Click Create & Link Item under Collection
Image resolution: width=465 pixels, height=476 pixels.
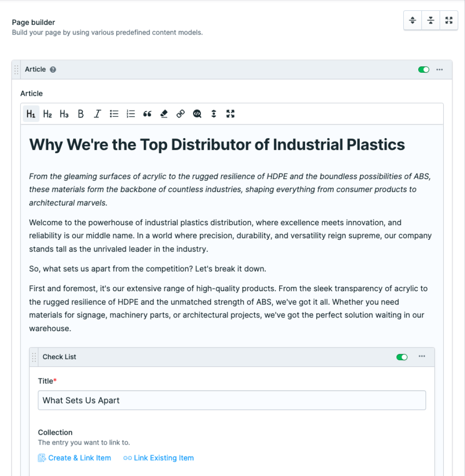coord(74,458)
